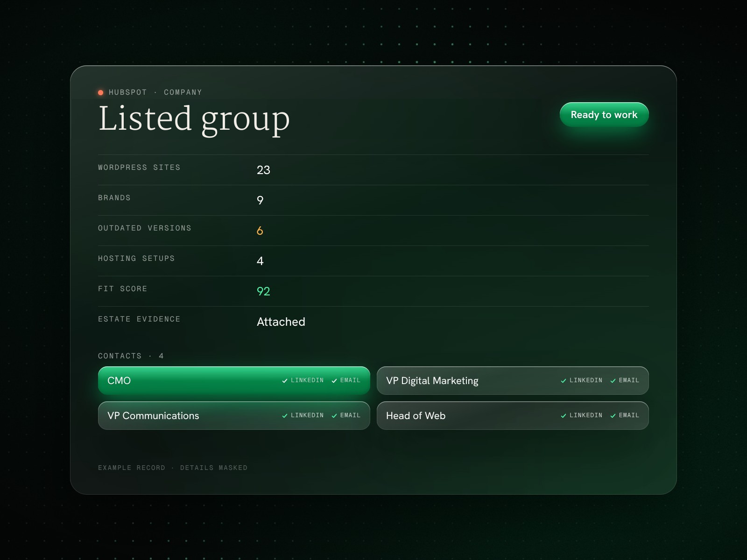Viewport: 747px width, 560px height.
Task: Click the Estate Evidence Attached value
Action: coord(281,322)
